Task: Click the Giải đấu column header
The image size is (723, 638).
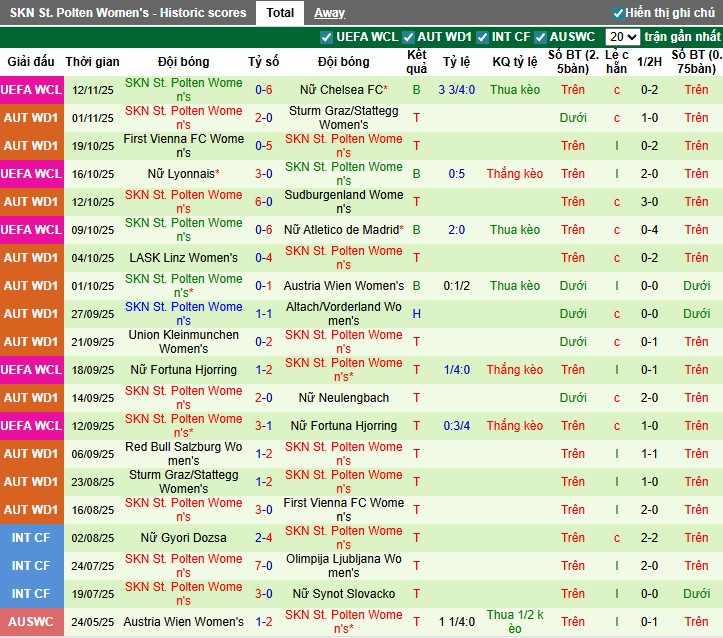Action: [31, 62]
